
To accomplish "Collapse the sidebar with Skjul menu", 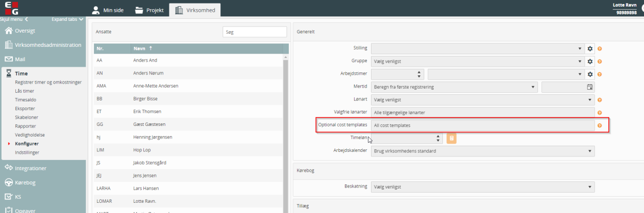I will [x=13, y=19].
